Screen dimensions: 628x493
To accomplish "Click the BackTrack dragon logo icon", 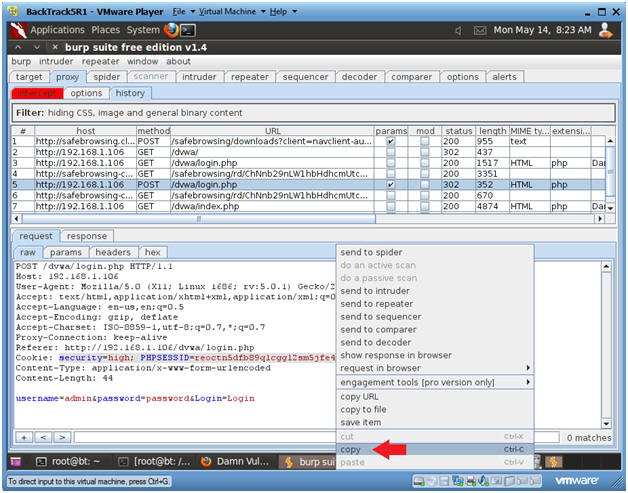I will (x=18, y=30).
